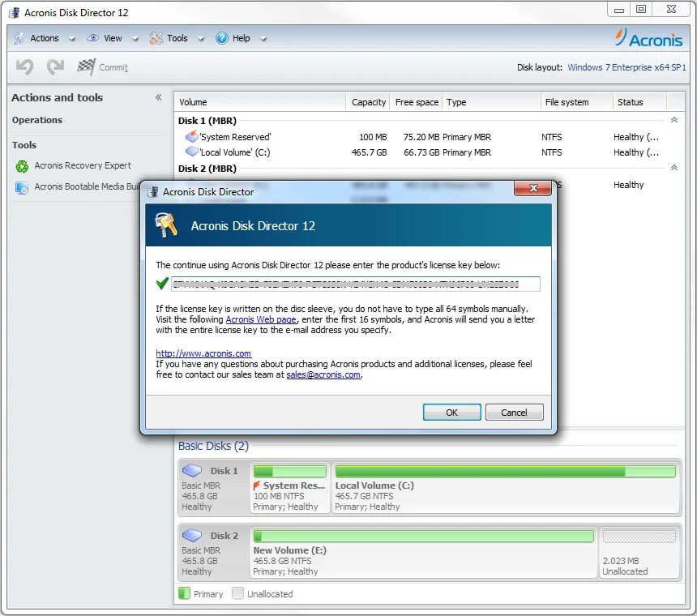
Task: Click the Basic Disks (2) heading
Action: [213, 445]
